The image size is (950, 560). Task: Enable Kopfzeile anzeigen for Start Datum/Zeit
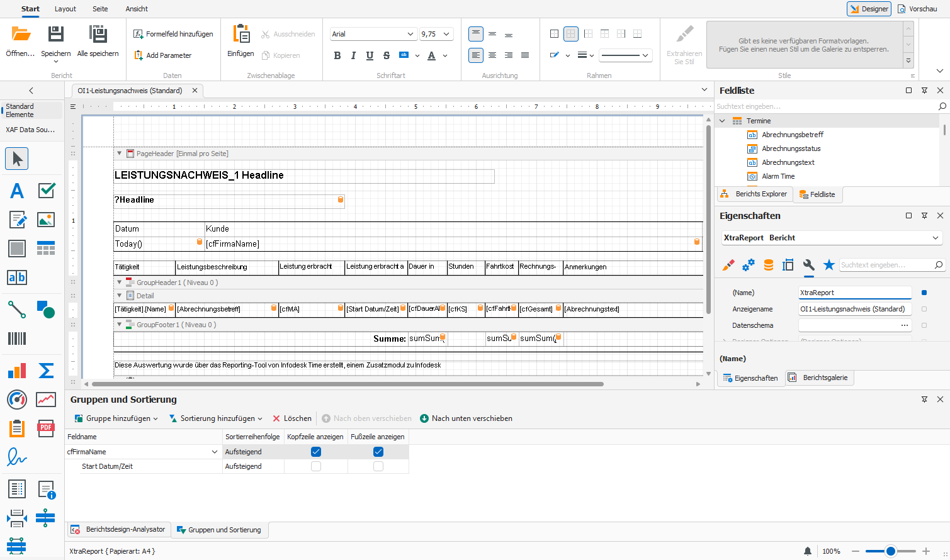click(x=316, y=466)
